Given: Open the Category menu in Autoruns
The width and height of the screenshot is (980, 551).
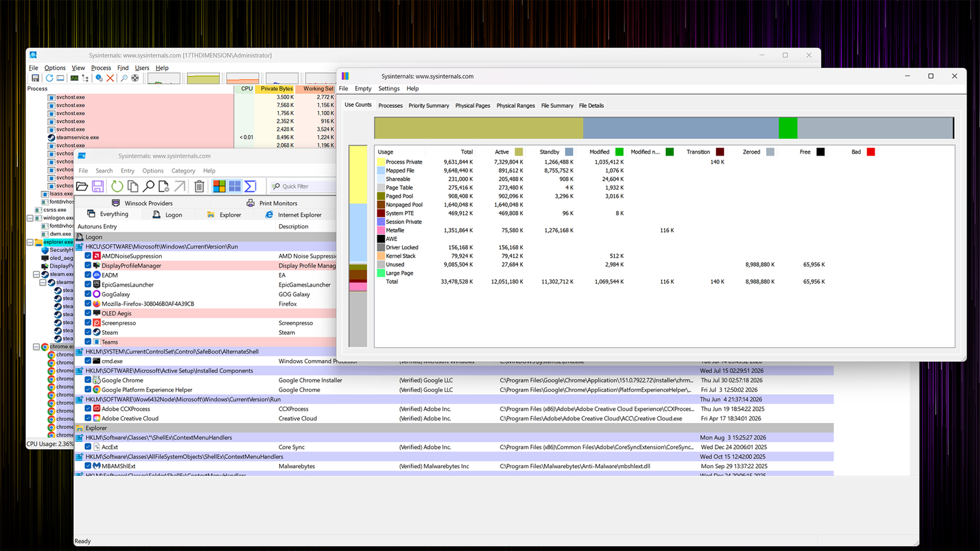Looking at the screenshot, I should (183, 171).
